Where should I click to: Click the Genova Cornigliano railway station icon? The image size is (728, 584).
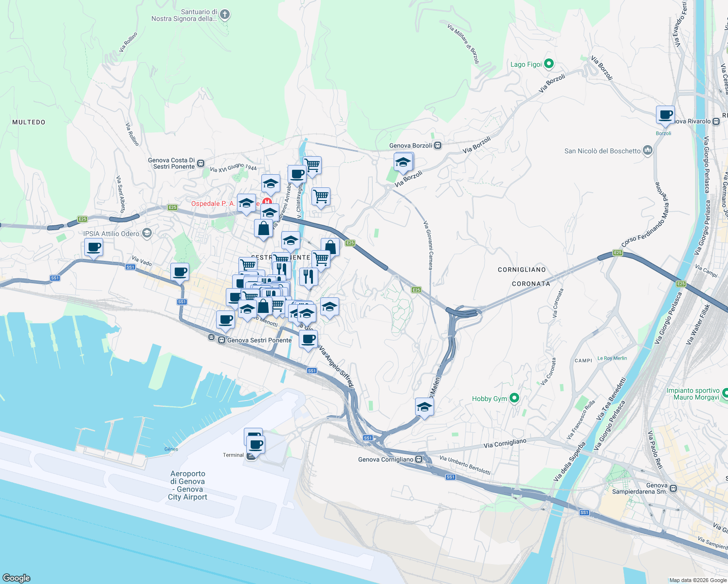pos(419,458)
